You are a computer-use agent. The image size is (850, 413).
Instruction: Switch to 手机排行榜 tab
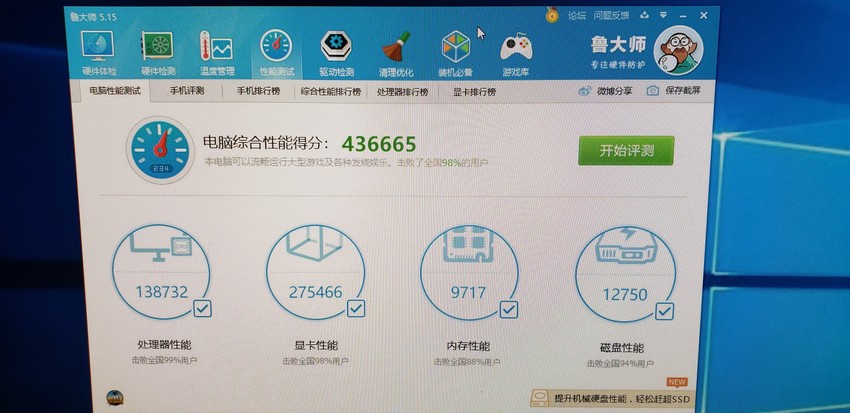258,91
